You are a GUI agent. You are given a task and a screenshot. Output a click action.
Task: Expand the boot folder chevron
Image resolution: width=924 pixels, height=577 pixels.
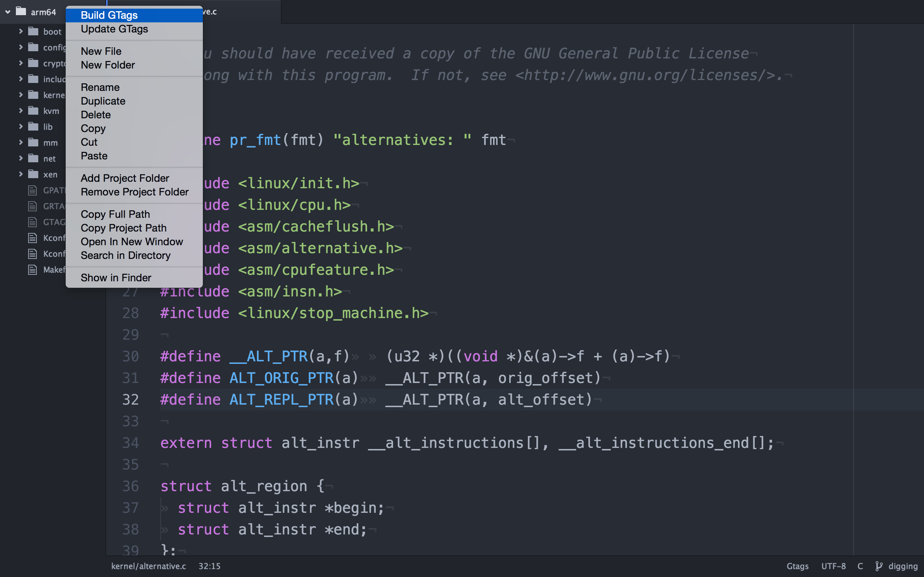point(21,31)
